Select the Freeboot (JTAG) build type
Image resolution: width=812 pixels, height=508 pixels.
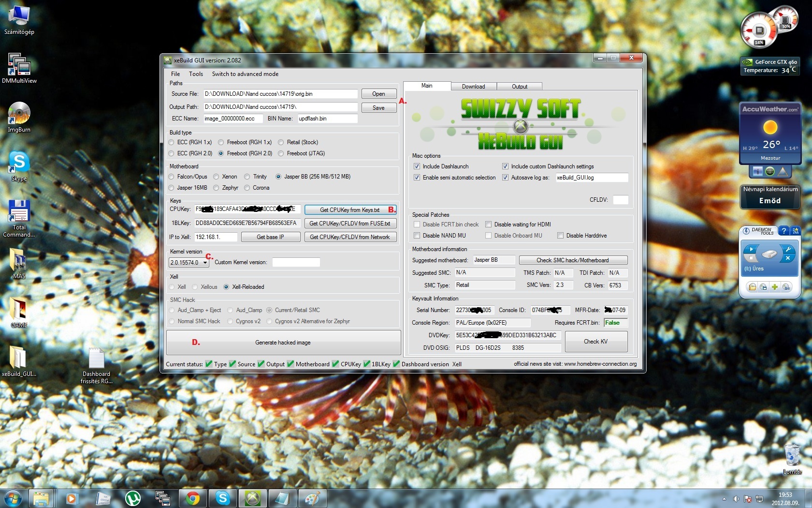281,153
